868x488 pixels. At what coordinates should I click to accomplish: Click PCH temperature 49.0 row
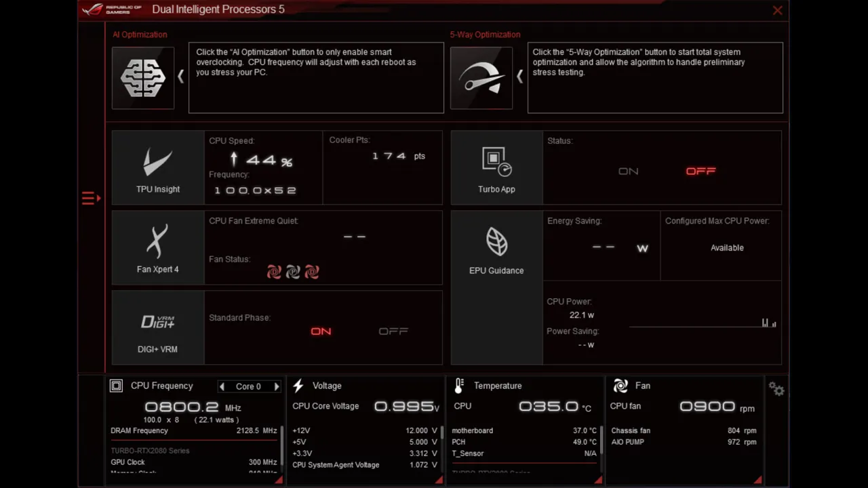coord(524,442)
